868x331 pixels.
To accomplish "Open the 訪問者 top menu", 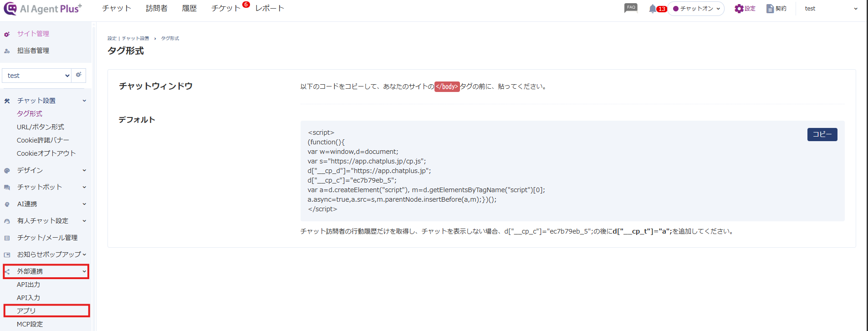I will pos(157,8).
